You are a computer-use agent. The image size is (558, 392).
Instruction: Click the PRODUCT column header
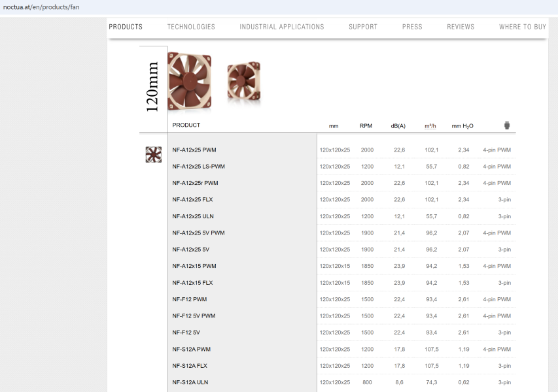click(x=186, y=125)
